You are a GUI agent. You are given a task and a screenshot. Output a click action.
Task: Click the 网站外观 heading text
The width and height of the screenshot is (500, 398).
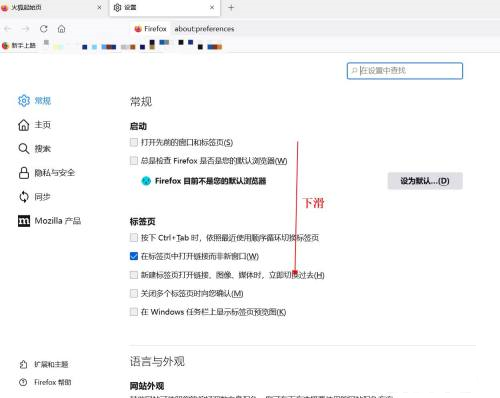(x=147, y=386)
